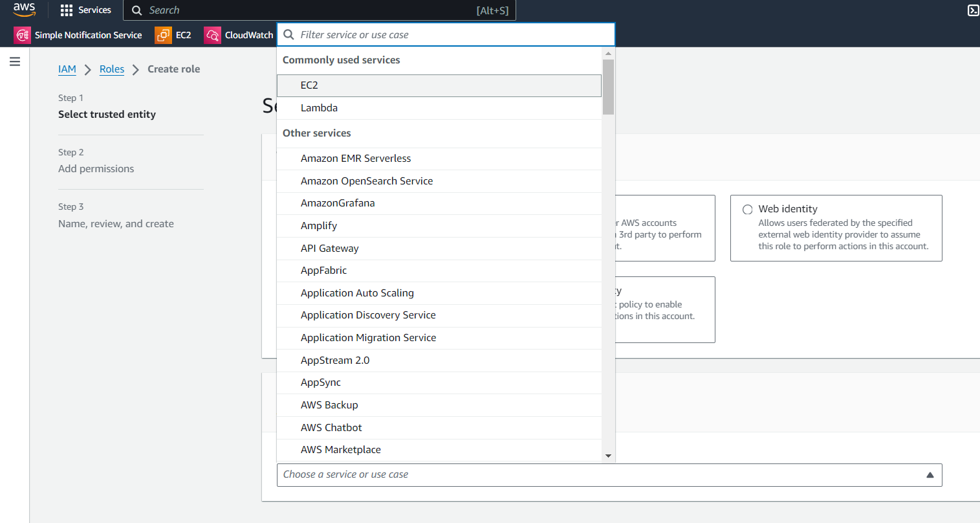This screenshot has height=523, width=980.
Task: Select Amazon OpenSearch Service option
Action: click(x=439, y=181)
